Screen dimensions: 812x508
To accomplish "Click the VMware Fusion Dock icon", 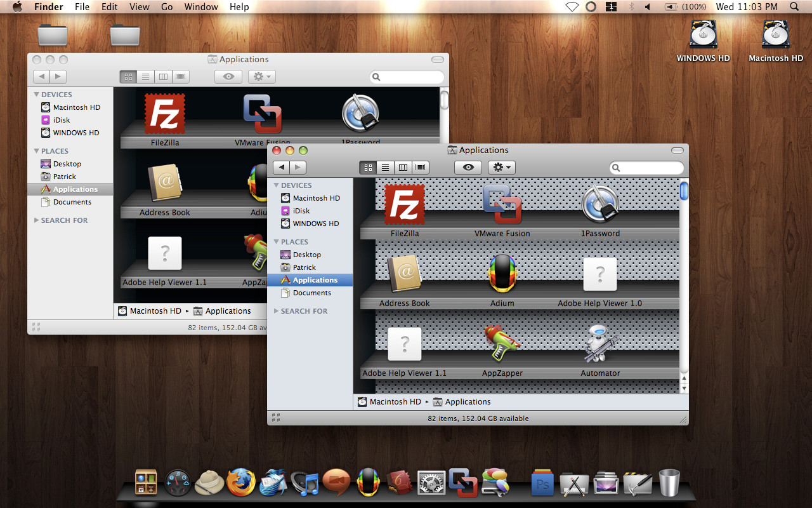I will point(463,483).
